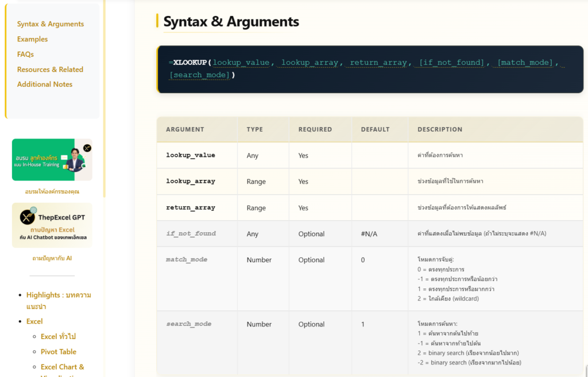Open the "Additional Notes" sidebar link
Image resolution: width=588 pixels, height=377 pixels.
pos(45,84)
